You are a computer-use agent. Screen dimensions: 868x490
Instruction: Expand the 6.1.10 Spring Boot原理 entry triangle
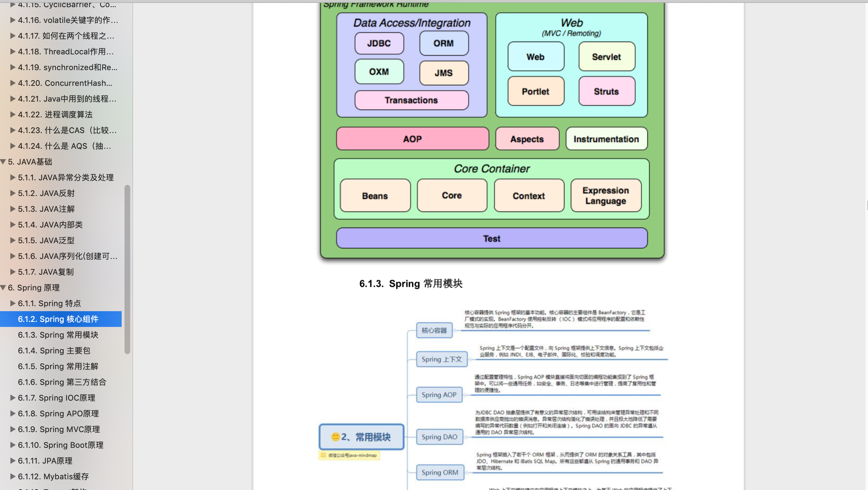(13, 445)
